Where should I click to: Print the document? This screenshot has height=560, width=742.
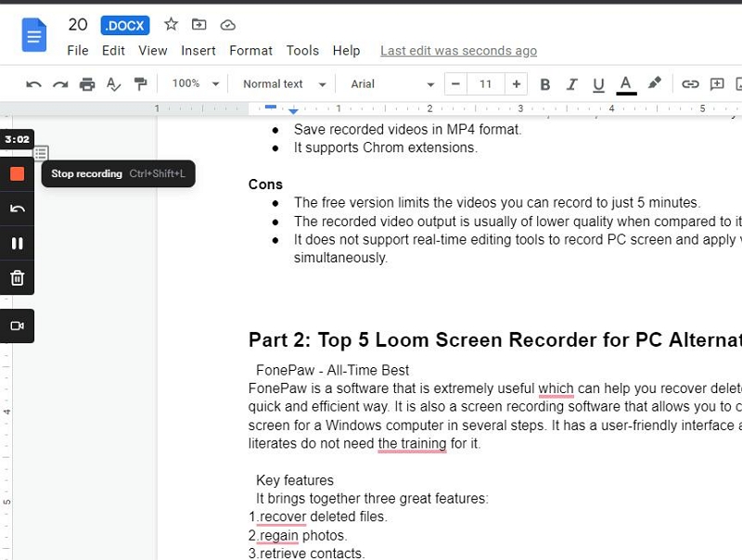click(87, 84)
